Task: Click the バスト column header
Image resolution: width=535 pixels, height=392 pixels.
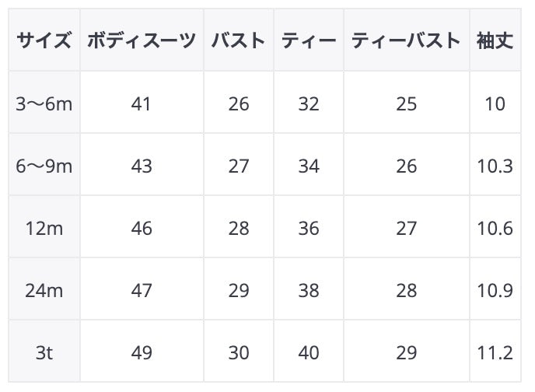Action: point(239,40)
